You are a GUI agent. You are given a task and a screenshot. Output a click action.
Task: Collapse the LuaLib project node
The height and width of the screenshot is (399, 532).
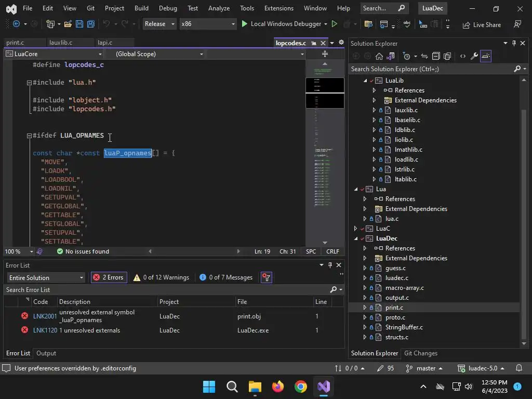click(x=365, y=81)
